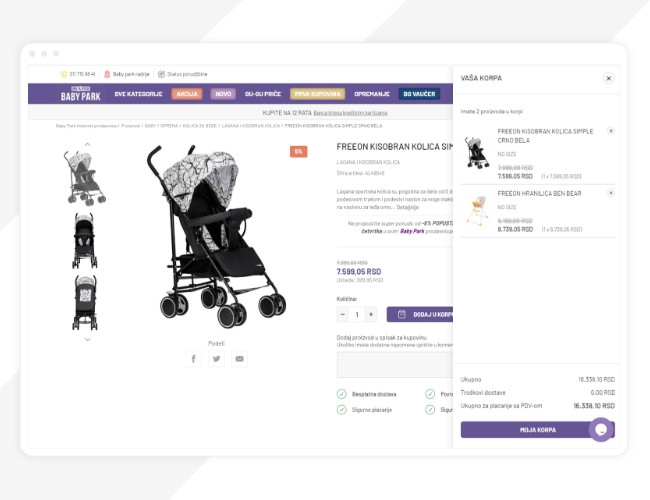650x500 pixels.
Task: Go to the BG Vaučer tab
Action: click(419, 94)
